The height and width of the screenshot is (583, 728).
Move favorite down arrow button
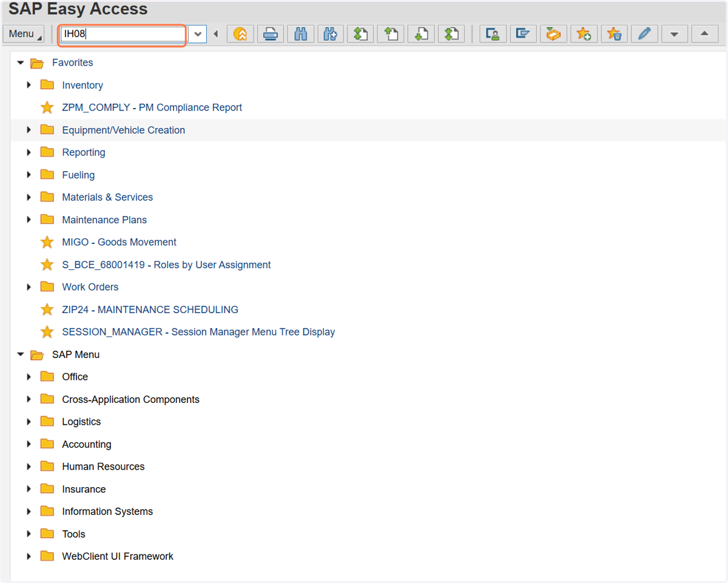click(x=675, y=34)
